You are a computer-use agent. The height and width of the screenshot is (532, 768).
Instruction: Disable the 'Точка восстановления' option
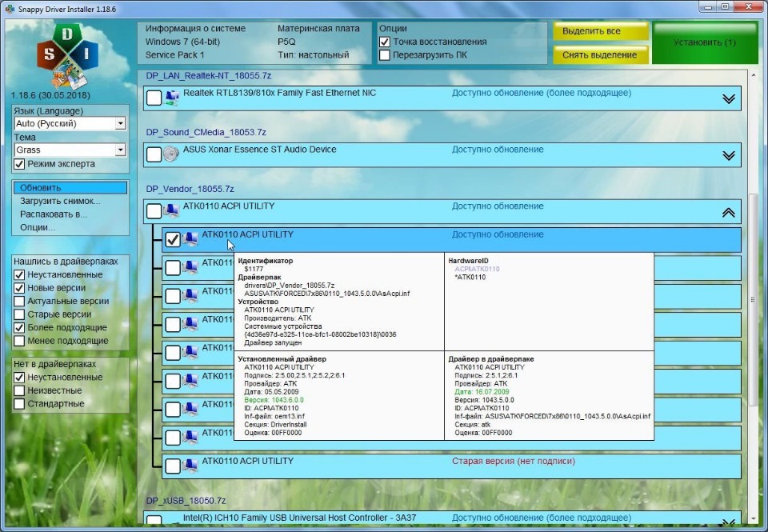(x=385, y=42)
